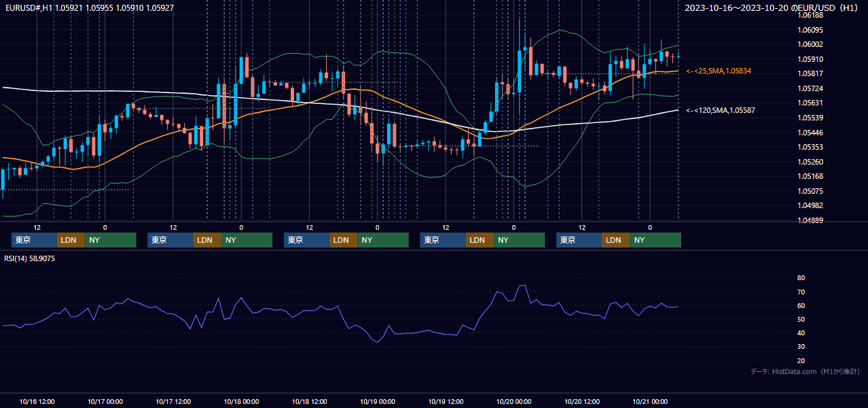868x408 pixels.
Task: Select the 10/20 12:00 date label
Action: tap(582, 401)
